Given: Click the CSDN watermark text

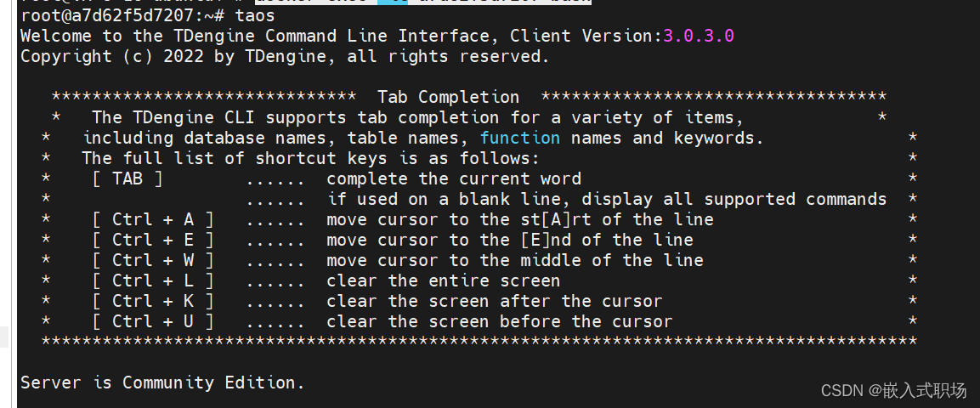Looking at the screenshot, I should [893, 391].
